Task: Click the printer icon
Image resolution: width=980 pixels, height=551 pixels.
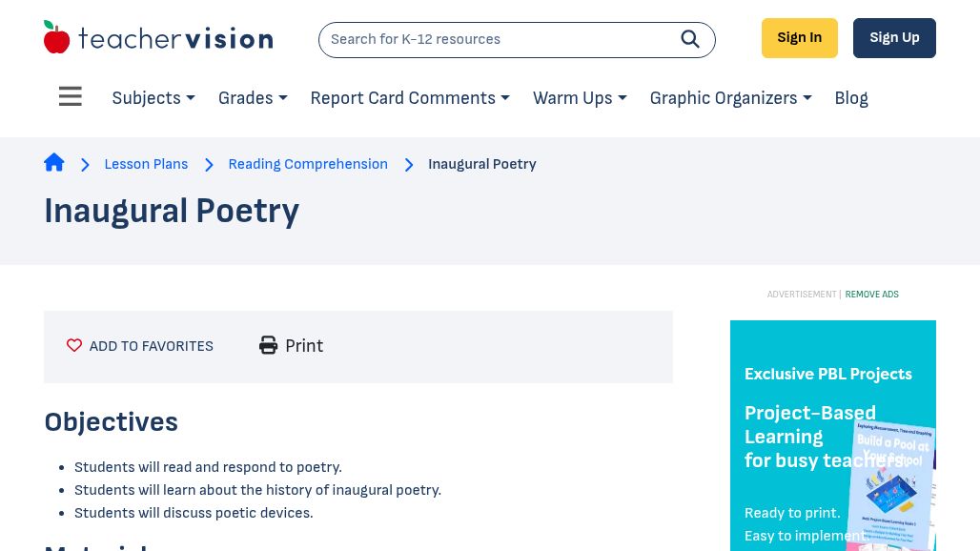Action: coord(269,346)
